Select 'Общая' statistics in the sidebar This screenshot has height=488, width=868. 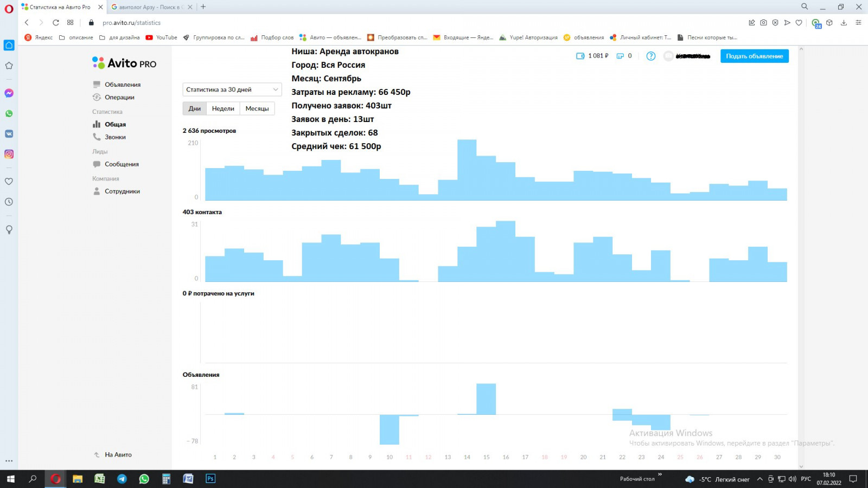point(115,124)
